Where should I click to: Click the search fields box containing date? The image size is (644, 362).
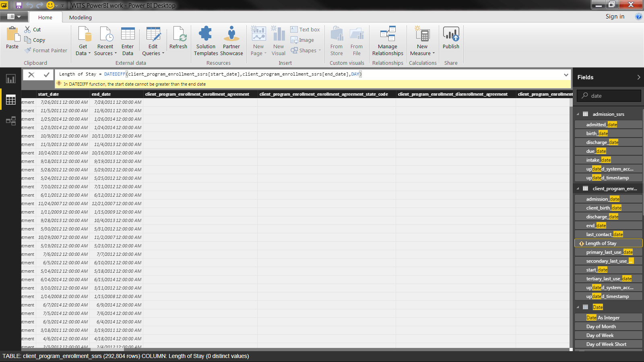click(609, 96)
